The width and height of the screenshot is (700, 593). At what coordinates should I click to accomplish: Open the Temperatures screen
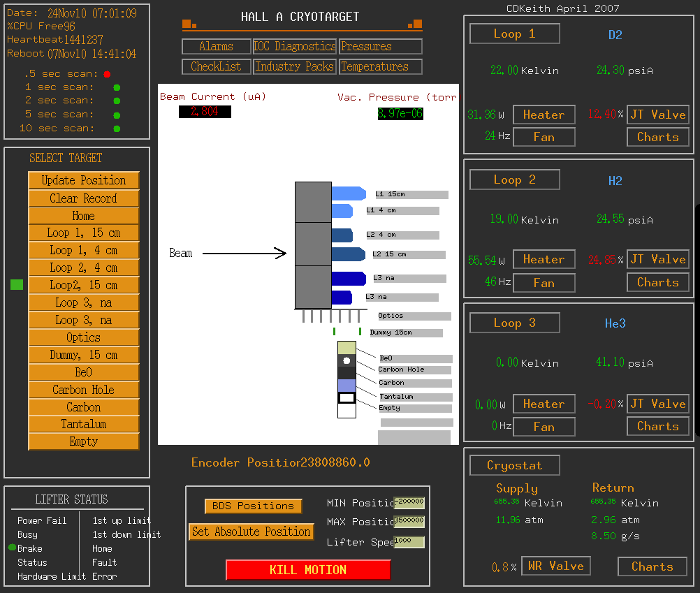point(380,66)
